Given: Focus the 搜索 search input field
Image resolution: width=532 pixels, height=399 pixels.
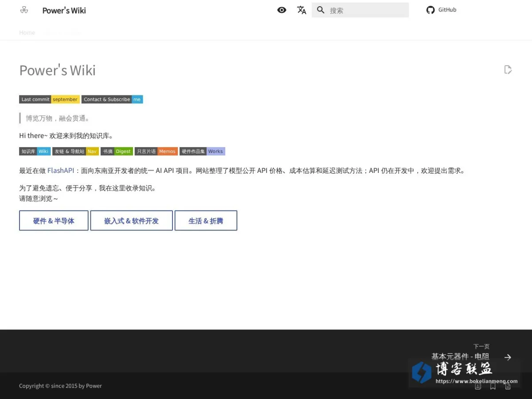Looking at the screenshot, I should 360,10.
